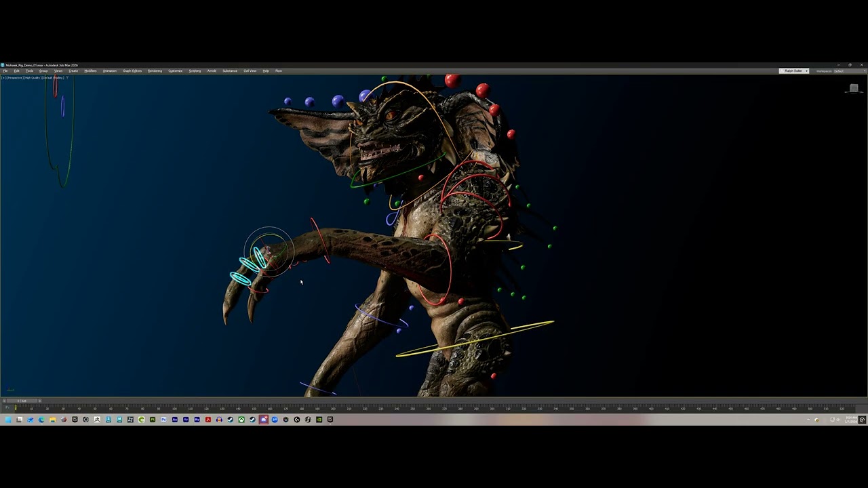Open Discord from the taskbar
868x488 pixels.
click(264, 420)
